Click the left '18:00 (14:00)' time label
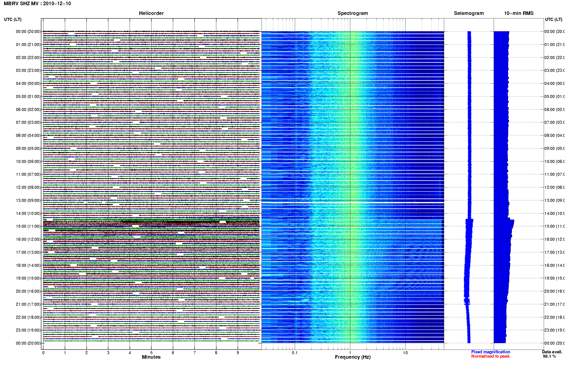The width and height of the screenshot is (588, 368). [28, 265]
